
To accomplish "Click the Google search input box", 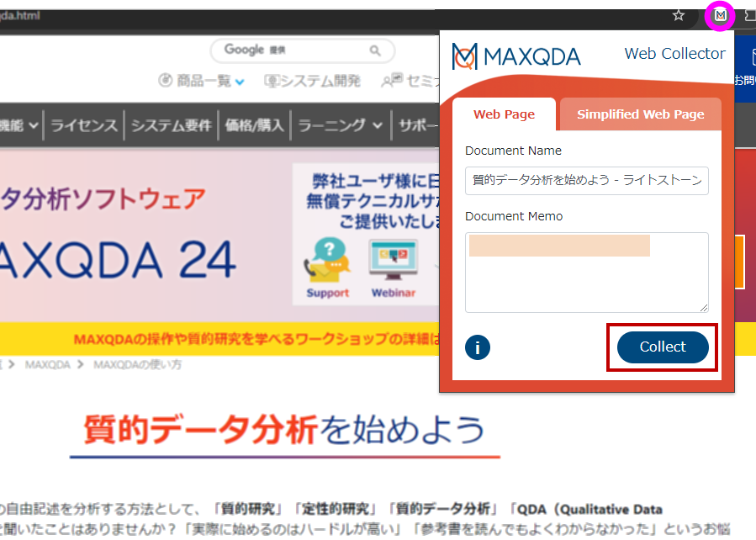I will pos(302,50).
